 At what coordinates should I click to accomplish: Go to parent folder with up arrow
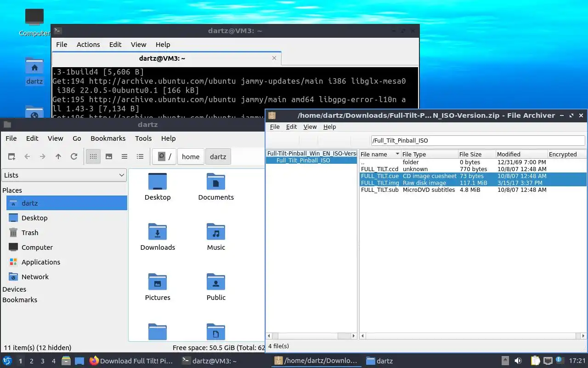click(x=58, y=156)
